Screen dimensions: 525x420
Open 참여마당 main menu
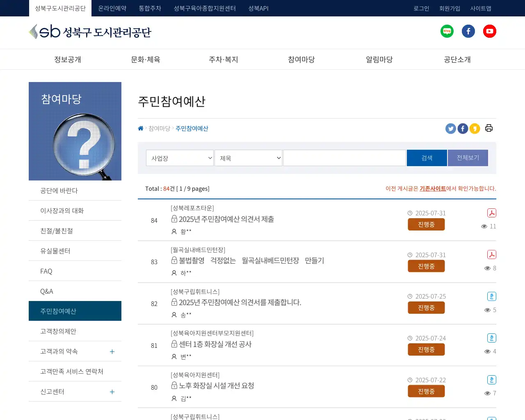[301, 59]
